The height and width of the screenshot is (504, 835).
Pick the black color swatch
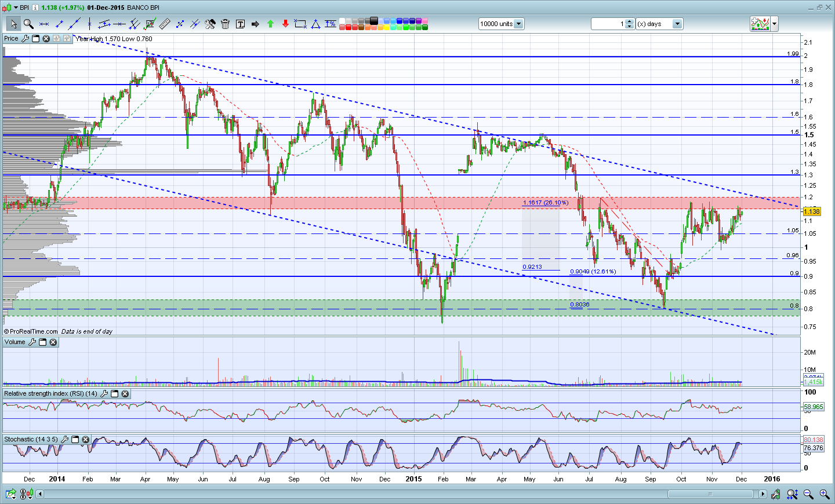pos(374,21)
